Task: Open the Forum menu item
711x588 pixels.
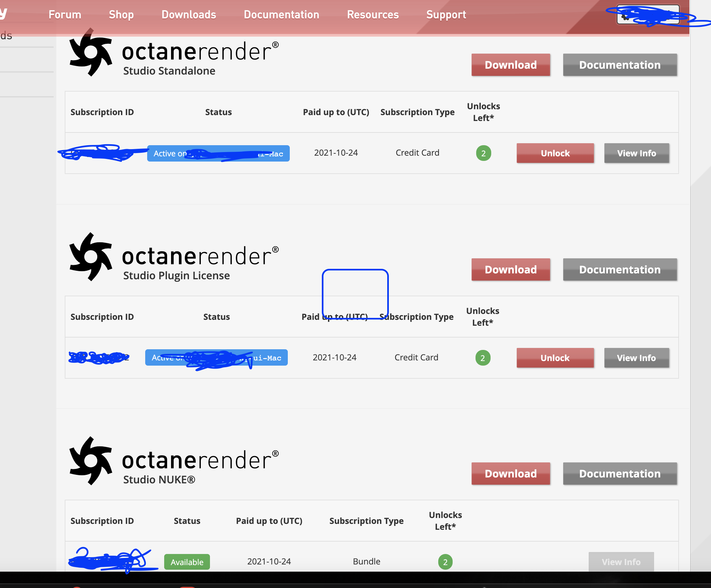Action: pos(65,15)
